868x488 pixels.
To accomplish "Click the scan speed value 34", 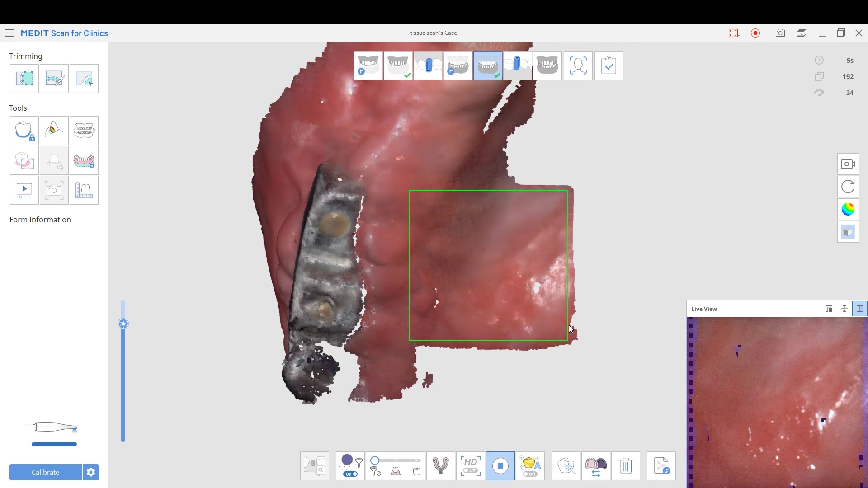I will [850, 93].
